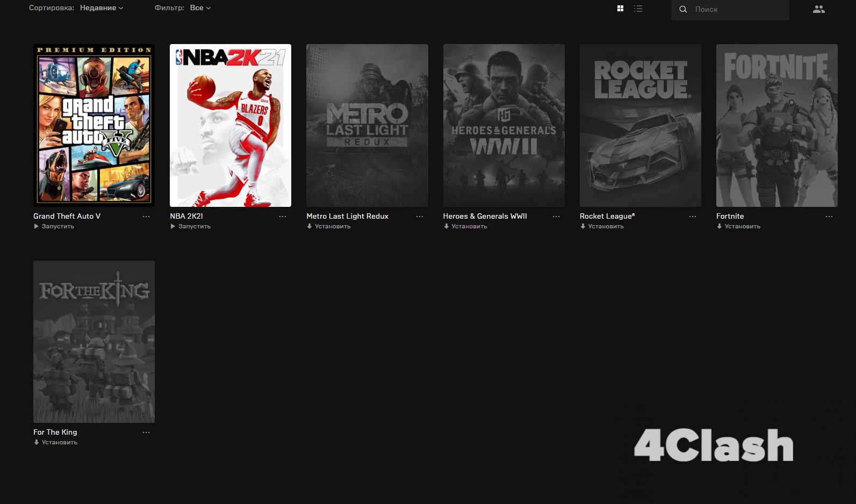Screen dimensions: 856x504
Task: Click the NBA 2K21 title text
Action: [x=186, y=217]
